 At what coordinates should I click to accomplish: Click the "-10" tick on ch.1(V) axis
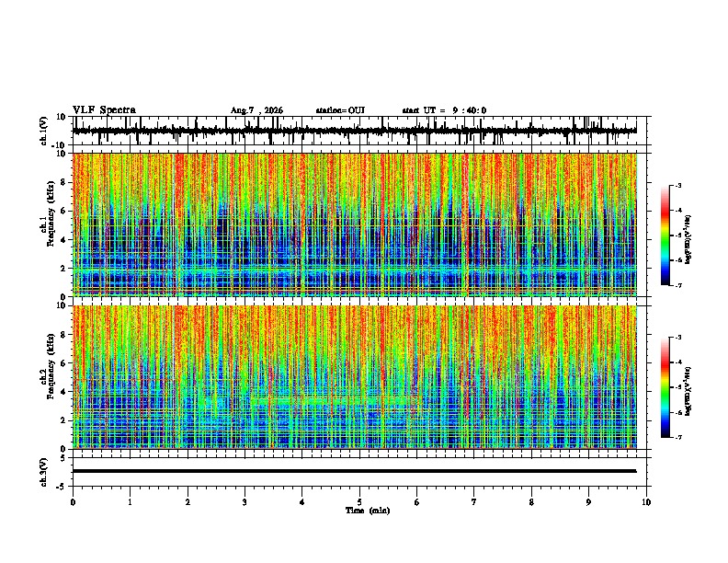pyautogui.click(x=60, y=145)
